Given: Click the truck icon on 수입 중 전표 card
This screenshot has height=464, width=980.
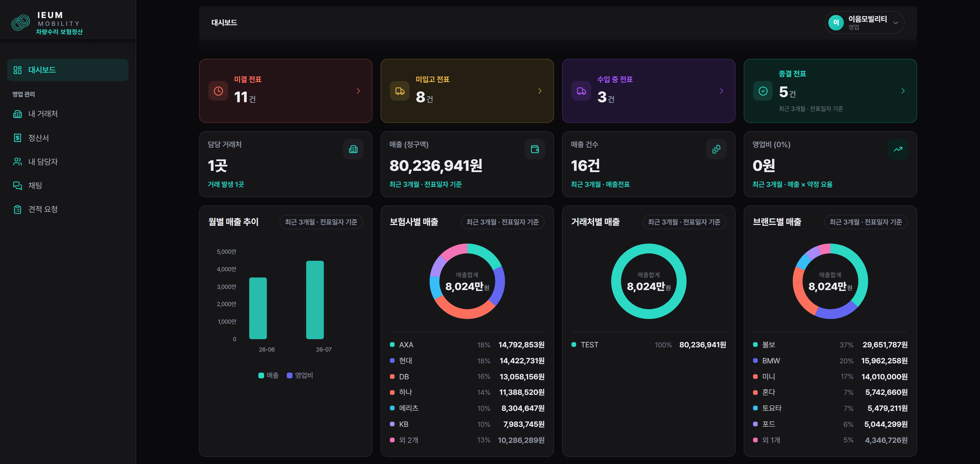Looking at the screenshot, I should tap(581, 91).
